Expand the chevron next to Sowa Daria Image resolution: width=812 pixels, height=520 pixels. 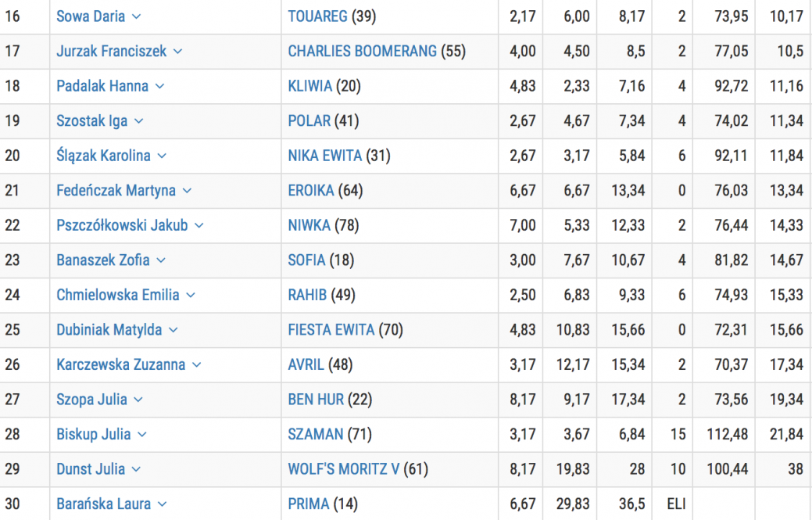pyautogui.click(x=136, y=16)
